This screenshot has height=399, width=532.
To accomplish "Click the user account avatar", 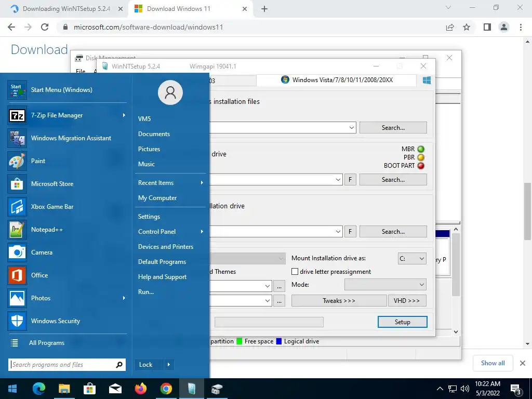I will point(170,92).
